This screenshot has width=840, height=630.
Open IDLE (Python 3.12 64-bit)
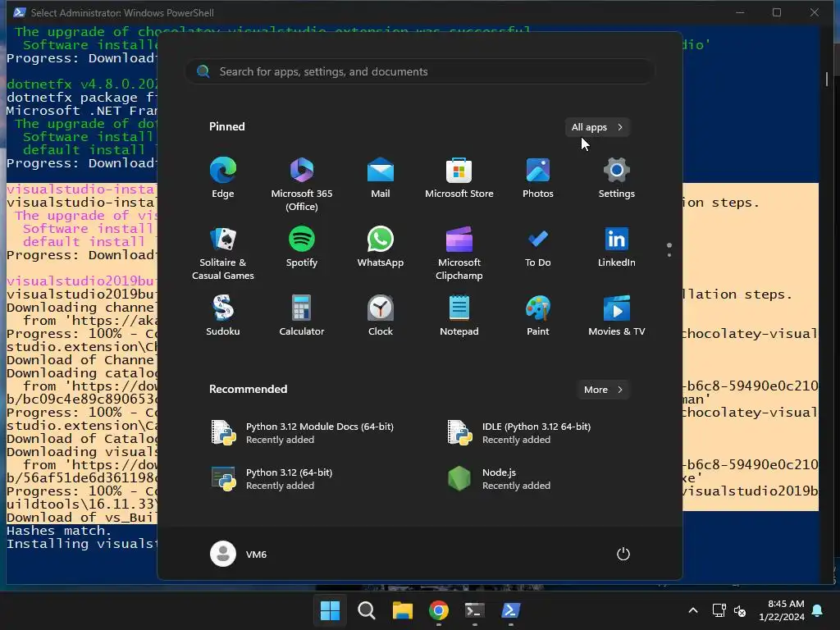tap(519, 433)
